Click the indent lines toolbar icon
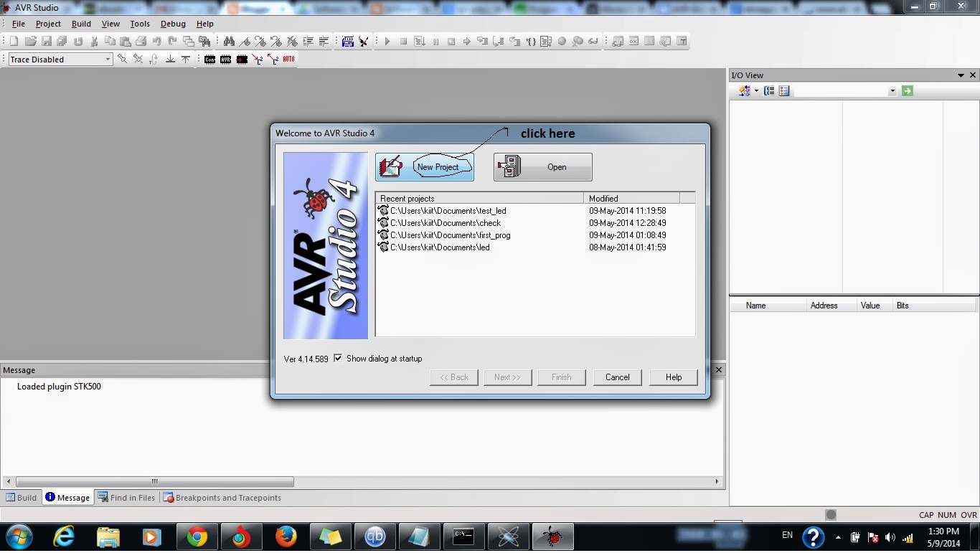The image size is (980, 553). (308, 42)
